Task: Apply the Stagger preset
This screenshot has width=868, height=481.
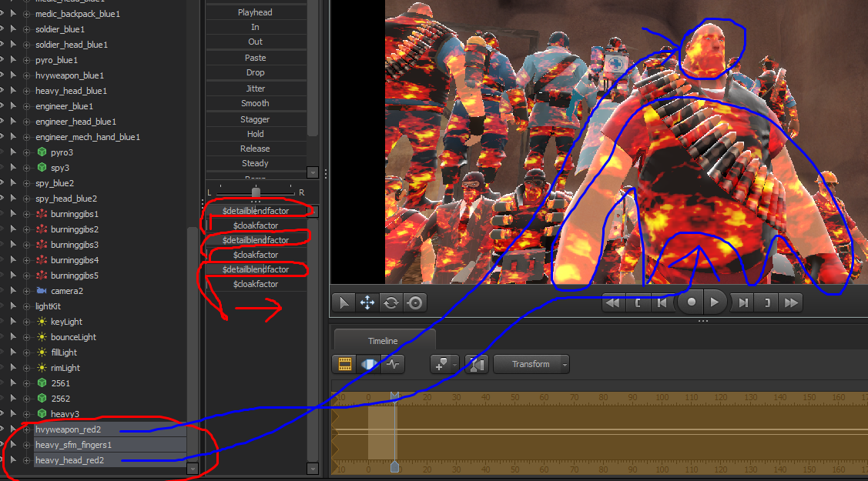Action: 255,119
